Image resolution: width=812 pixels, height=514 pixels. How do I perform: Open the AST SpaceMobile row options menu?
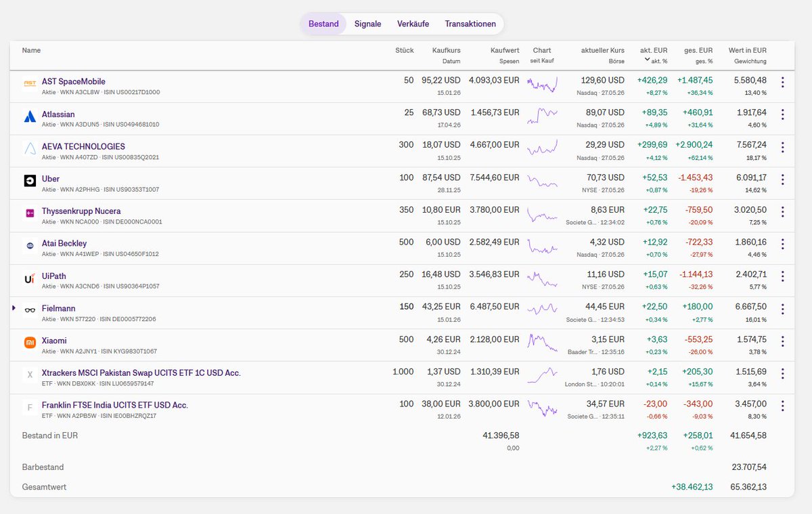(782, 83)
